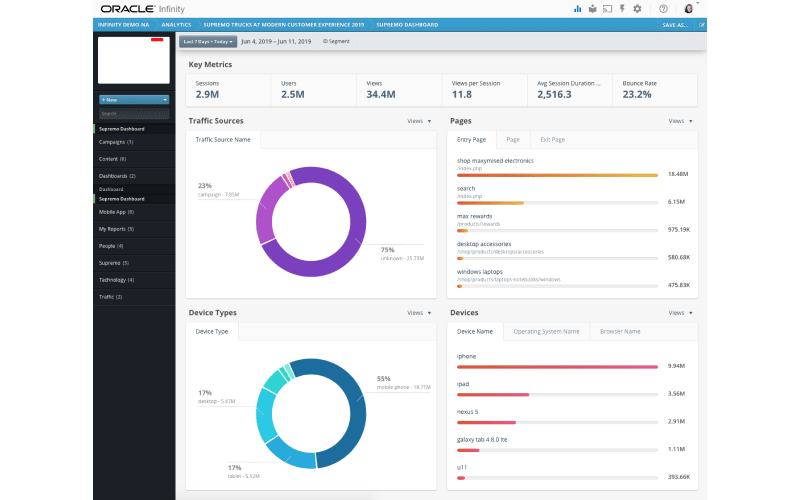Switch to the Exit Page tab

click(x=552, y=140)
